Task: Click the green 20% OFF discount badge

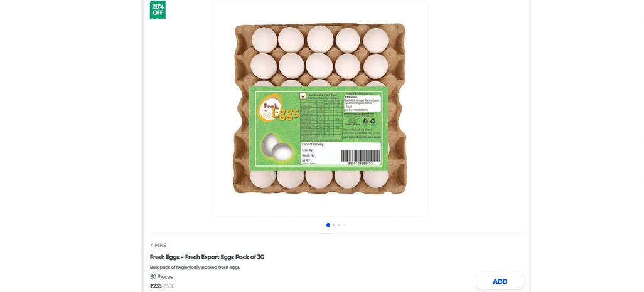Action: [158, 10]
